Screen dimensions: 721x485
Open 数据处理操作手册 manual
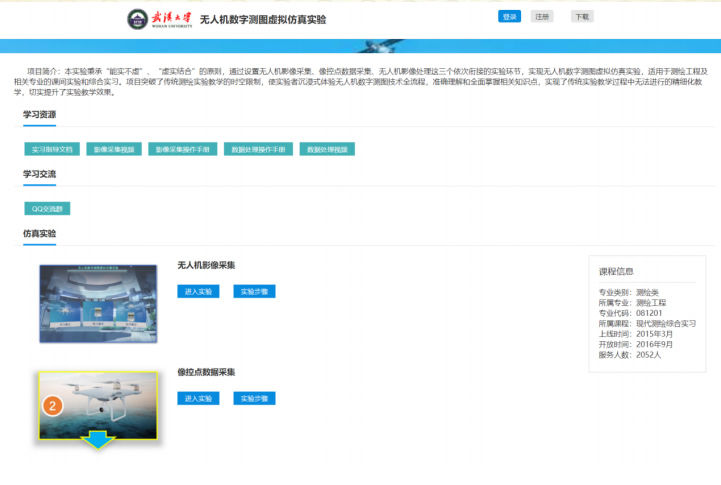(x=258, y=149)
